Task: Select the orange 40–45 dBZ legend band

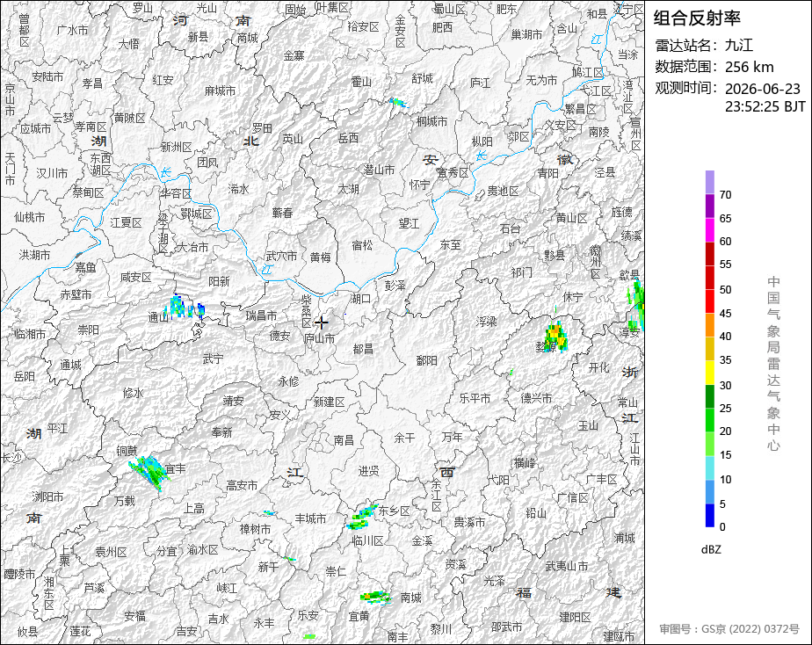Action: [710, 325]
